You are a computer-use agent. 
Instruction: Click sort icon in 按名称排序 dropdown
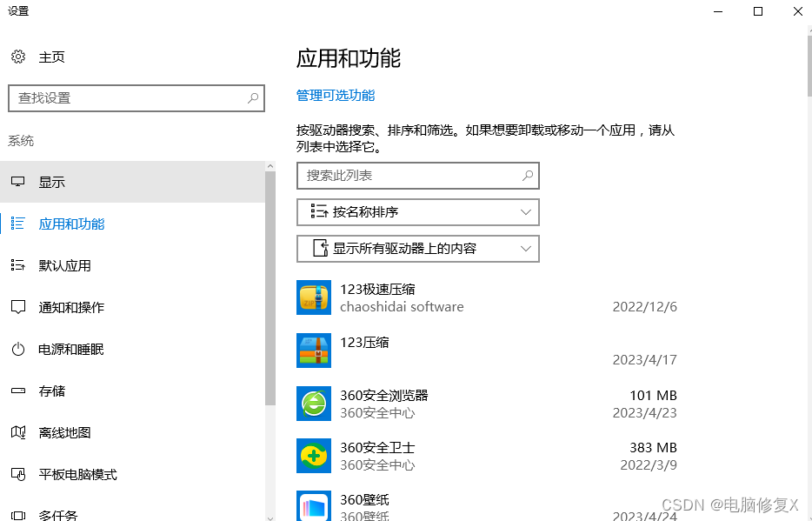(319, 211)
